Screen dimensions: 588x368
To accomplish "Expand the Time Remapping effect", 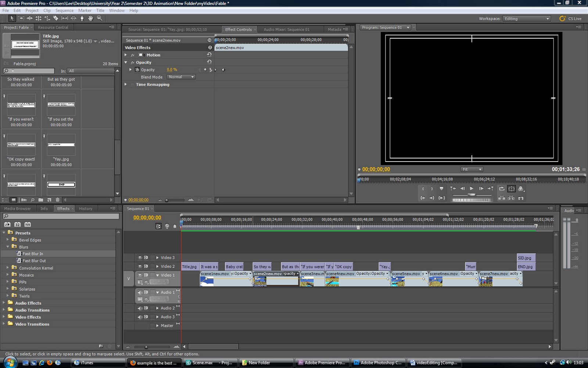I will tap(126, 84).
